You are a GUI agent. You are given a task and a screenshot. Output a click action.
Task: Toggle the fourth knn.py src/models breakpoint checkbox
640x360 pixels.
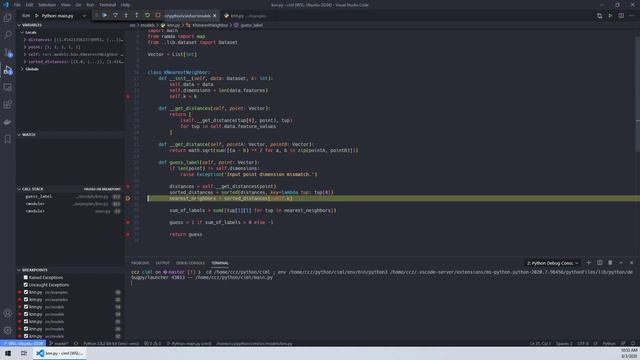tap(26, 329)
